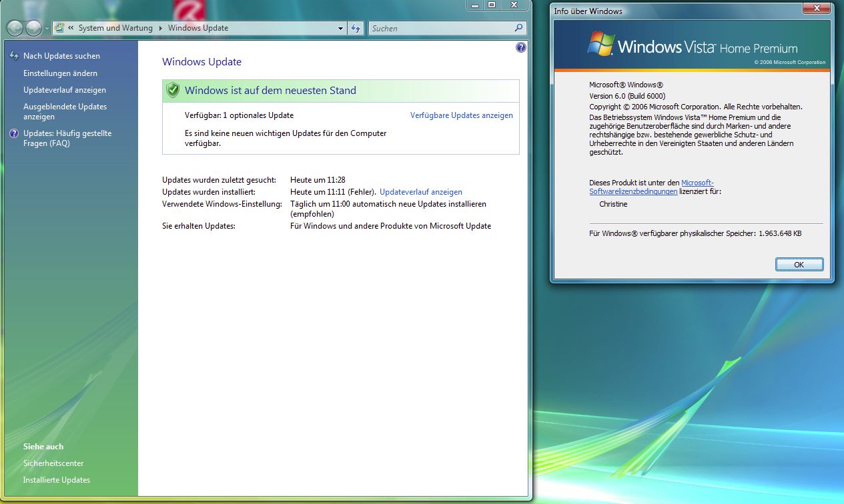The image size is (844, 504).
Task: Close the Windows Update window
Action: pyautogui.click(x=514, y=5)
